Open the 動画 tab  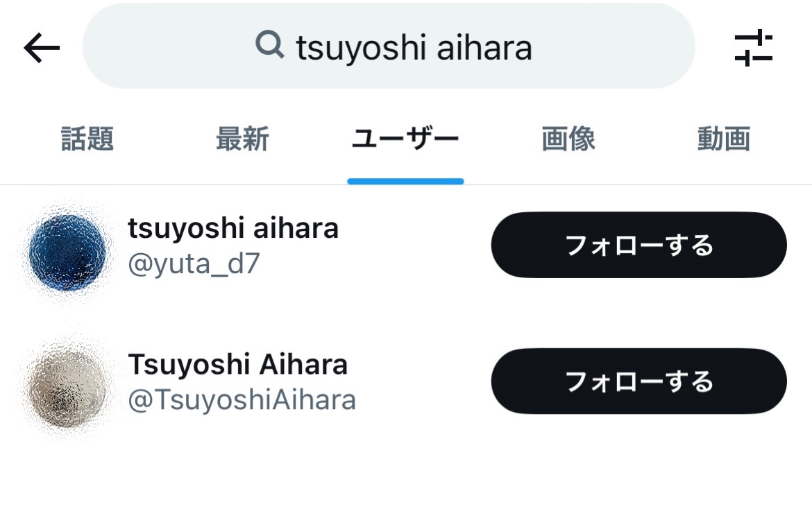coord(723,139)
